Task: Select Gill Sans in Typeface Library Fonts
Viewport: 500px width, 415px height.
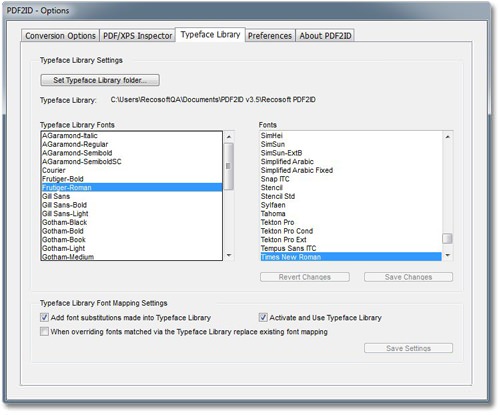Action: tap(132, 196)
